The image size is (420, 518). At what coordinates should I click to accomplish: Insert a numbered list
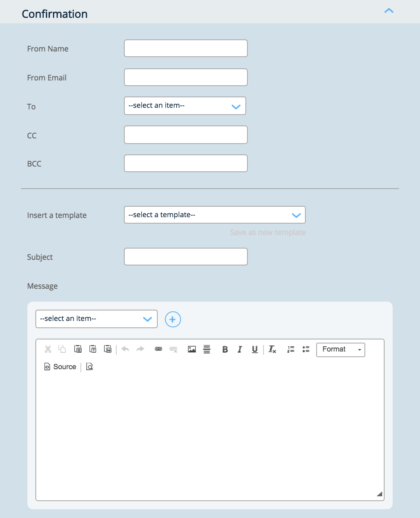pyautogui.click(x=291, y=349)
